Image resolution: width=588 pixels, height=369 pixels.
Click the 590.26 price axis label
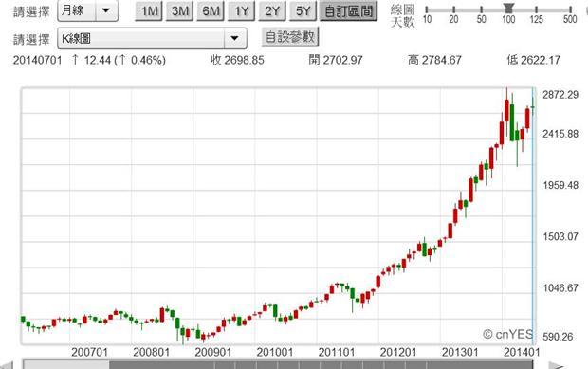tap(558, 337)
